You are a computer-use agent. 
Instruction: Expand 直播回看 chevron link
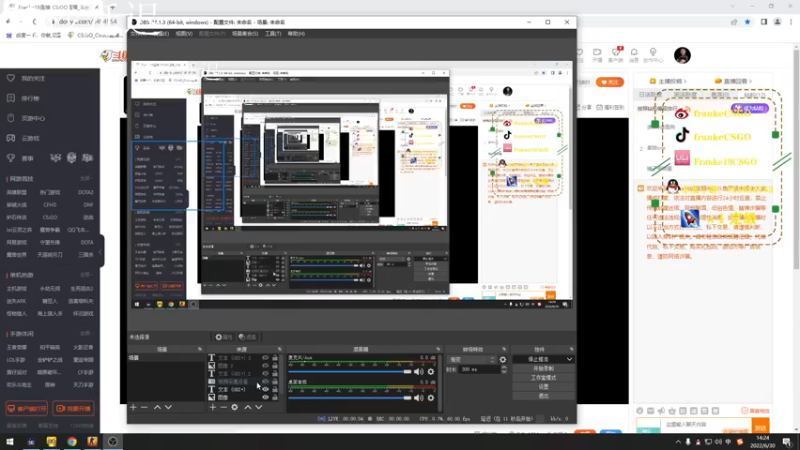click(733, 81)
